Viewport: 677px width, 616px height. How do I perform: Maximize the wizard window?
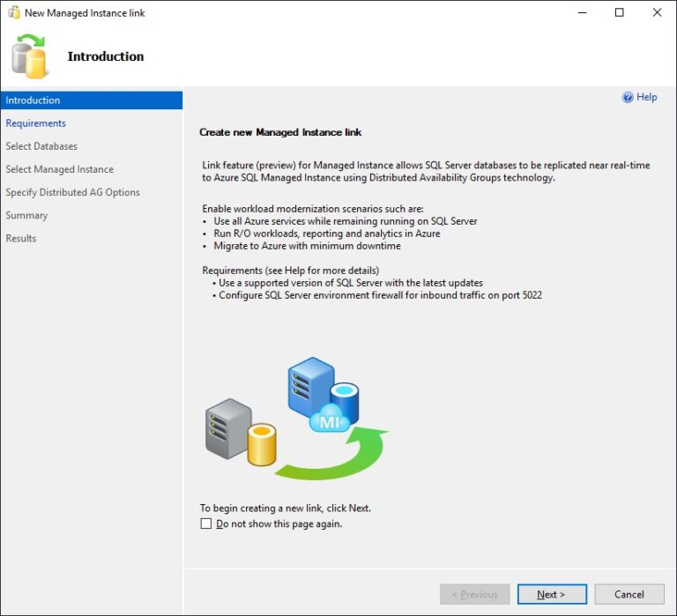(619, 13)
